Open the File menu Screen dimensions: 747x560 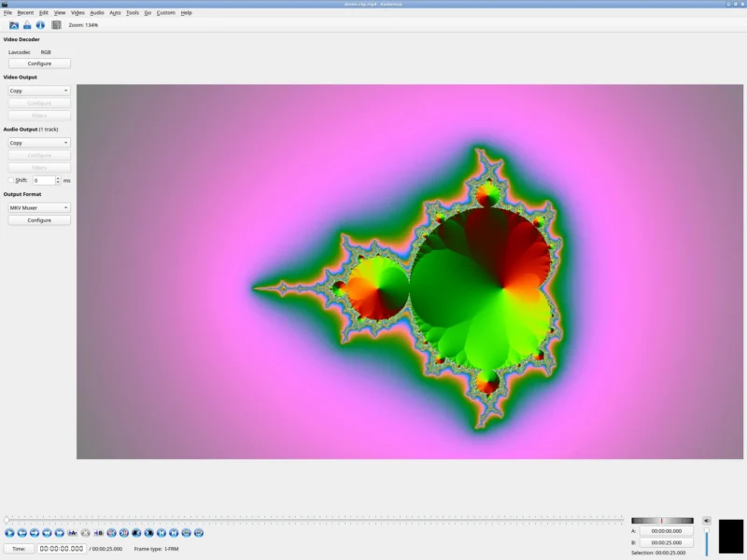point(7,13)
